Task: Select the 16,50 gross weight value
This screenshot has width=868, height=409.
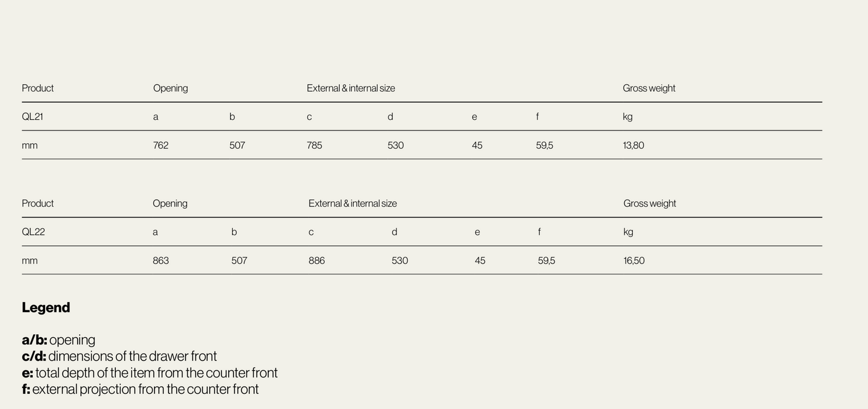Action: pos(634,261)
